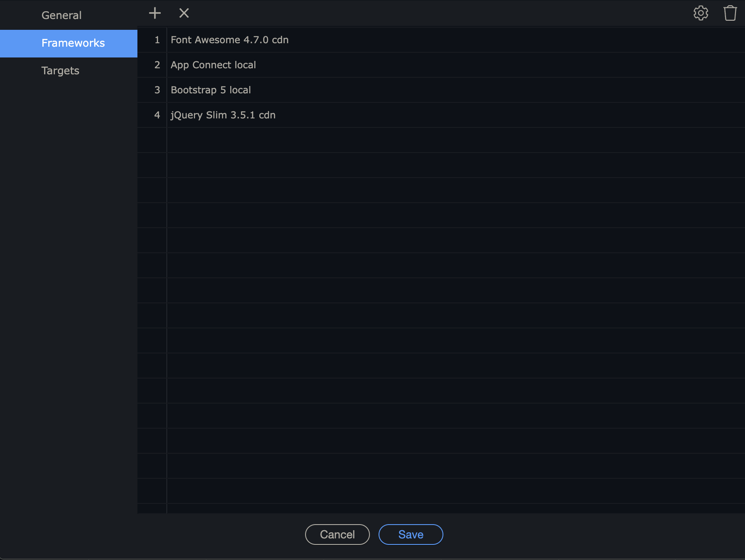
Task: Open the Targets tab
Action: (60, 71)
